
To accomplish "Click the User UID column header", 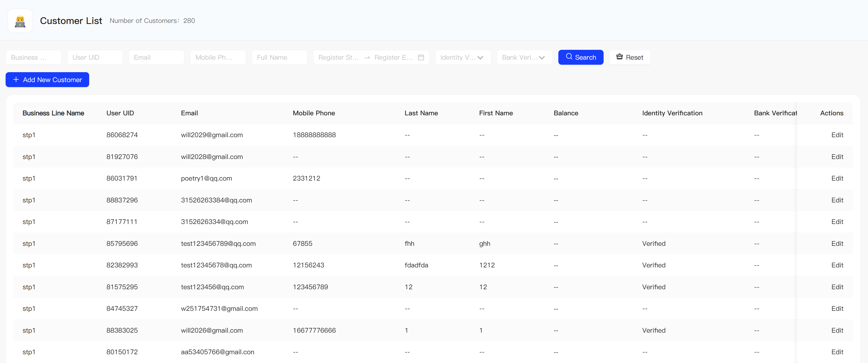I will coord(120,113).
